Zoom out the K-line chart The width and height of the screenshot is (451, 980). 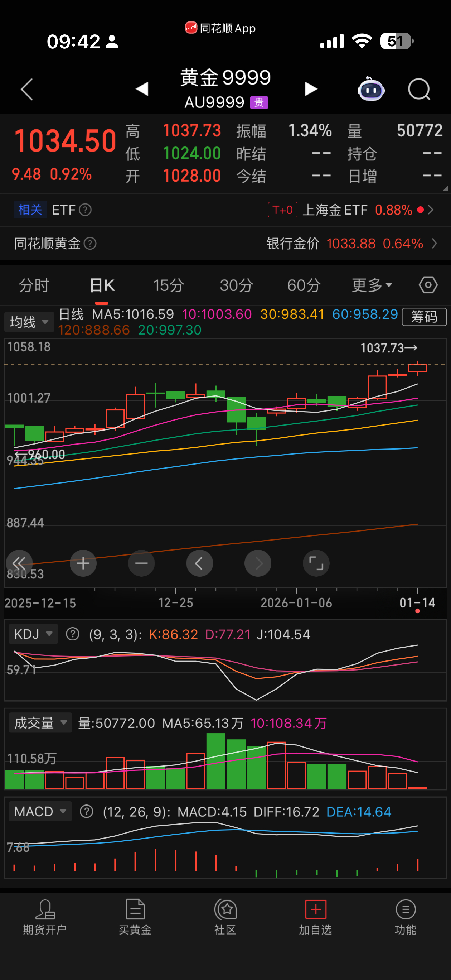coord(141,563)
